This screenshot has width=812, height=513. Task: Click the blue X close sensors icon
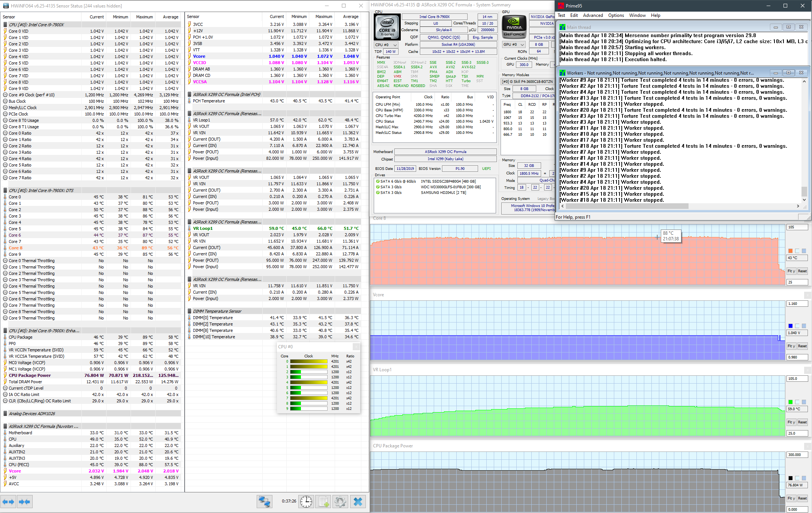[x=358, y=501]
